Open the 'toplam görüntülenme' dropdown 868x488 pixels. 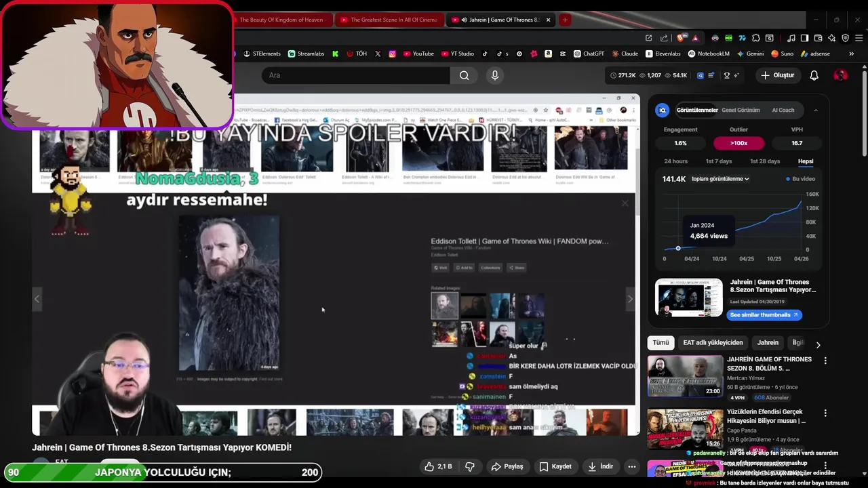coord(720,179)
